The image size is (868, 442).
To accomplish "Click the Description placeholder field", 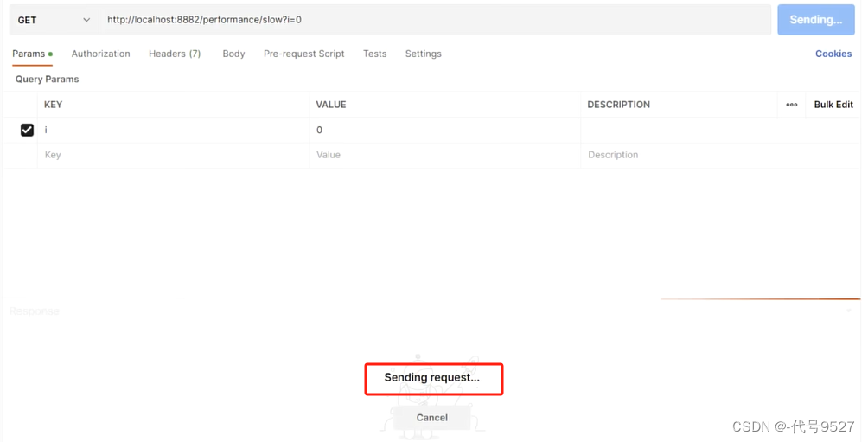I will tap(719, 155).
